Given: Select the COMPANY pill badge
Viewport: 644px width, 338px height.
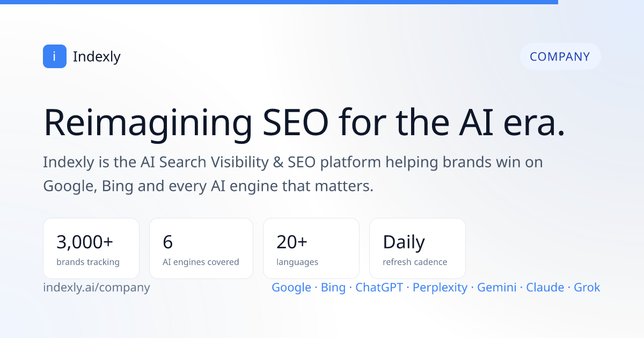Looking at the screenshot, I should coord(560,56).
